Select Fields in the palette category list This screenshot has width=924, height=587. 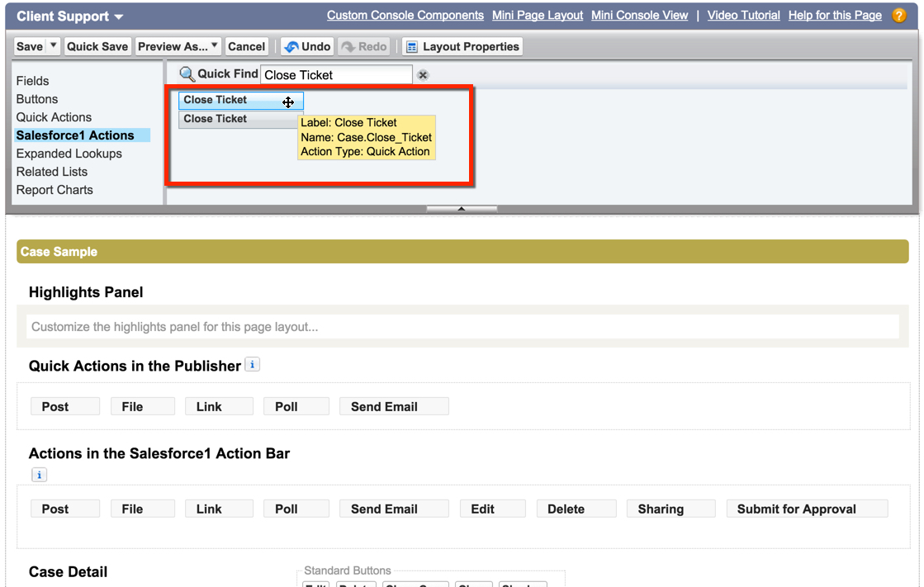tap(33, 81)
